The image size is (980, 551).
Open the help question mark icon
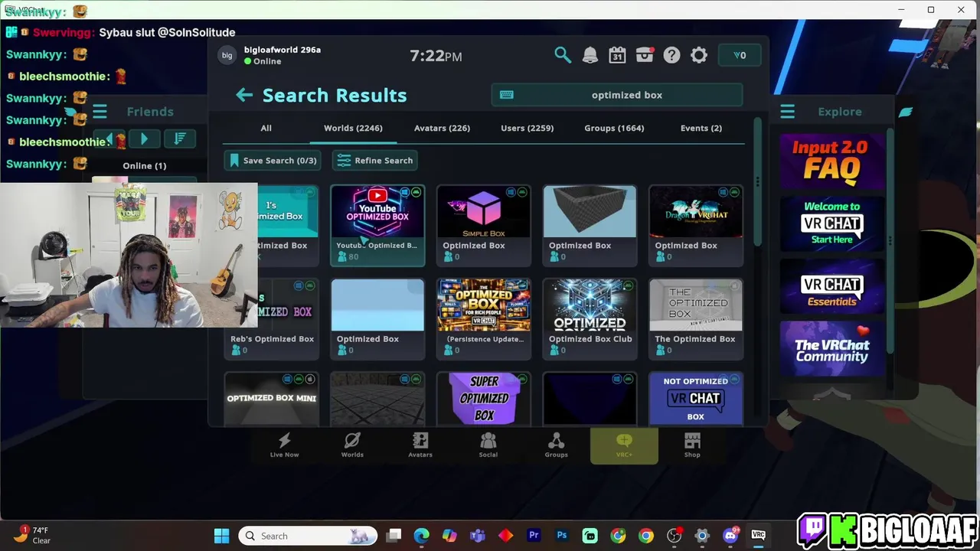671,55
